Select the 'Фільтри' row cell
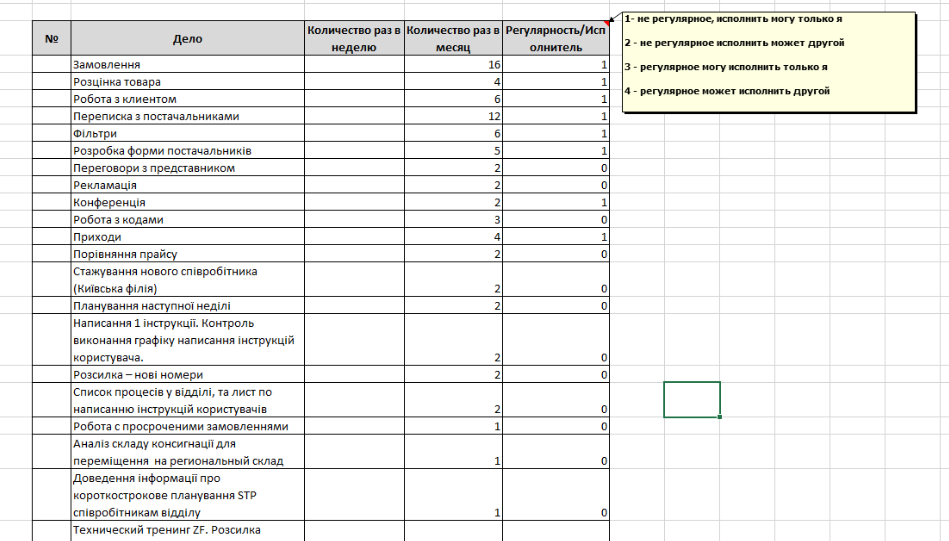Viewport: 949px width, 541px height. pyautogui.click(x=188, y=133)
